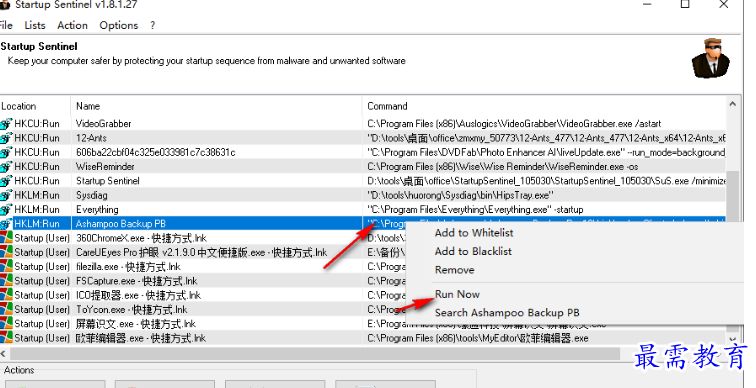Click the Startup Sentinel agent logo
Viewport: 756px width, 388px height.
[x=710, y=58]
